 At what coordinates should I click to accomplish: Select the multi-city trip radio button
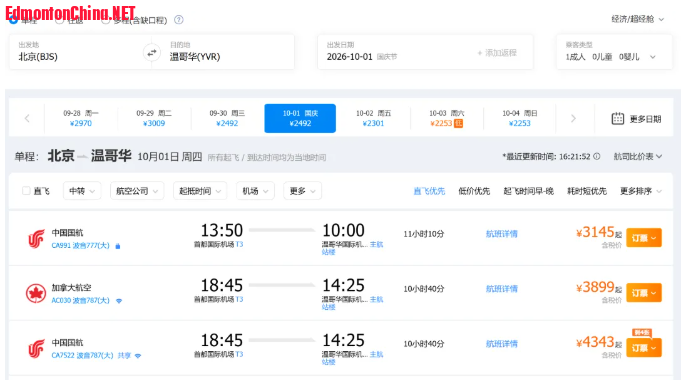coord(106,20)
